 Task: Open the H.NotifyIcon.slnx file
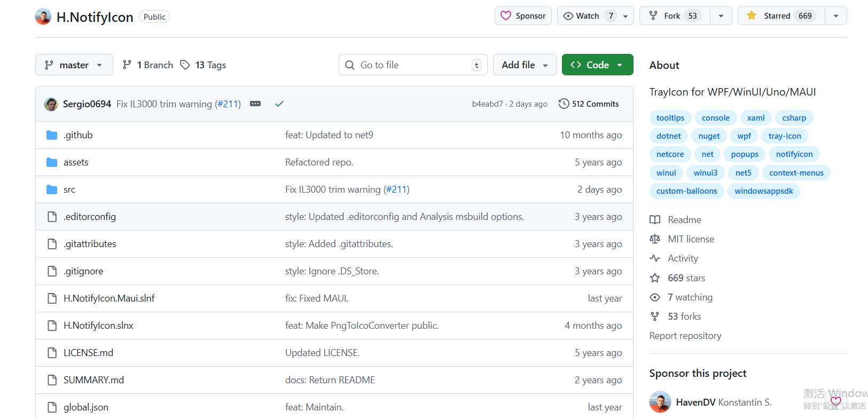point(98,326)
